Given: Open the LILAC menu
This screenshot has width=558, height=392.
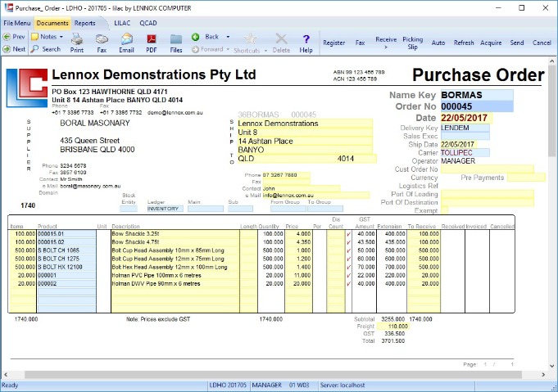Looking at the screenshot, I should 122,23.
